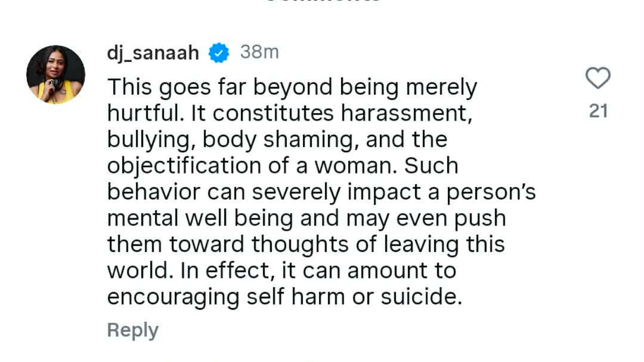Click the Reply button under the comment
The height and width of the screenshot is (362, 644).
(x=133, y=330)
